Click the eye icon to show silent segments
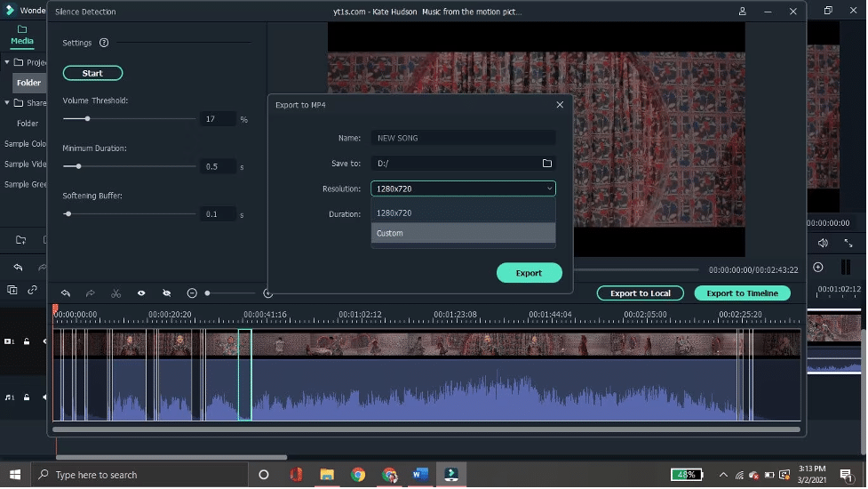Image resolution: width=868 pixels, height=489 pixels. click(x=141, y=293)
